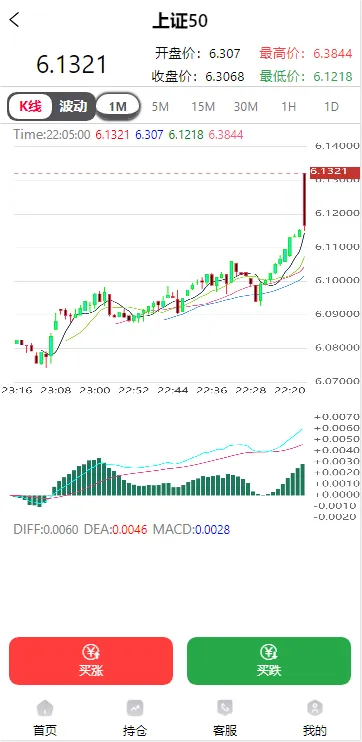362x742 pixels.
Task: Tap the yen icon on 买涨 button
Action: click(91, 653)
